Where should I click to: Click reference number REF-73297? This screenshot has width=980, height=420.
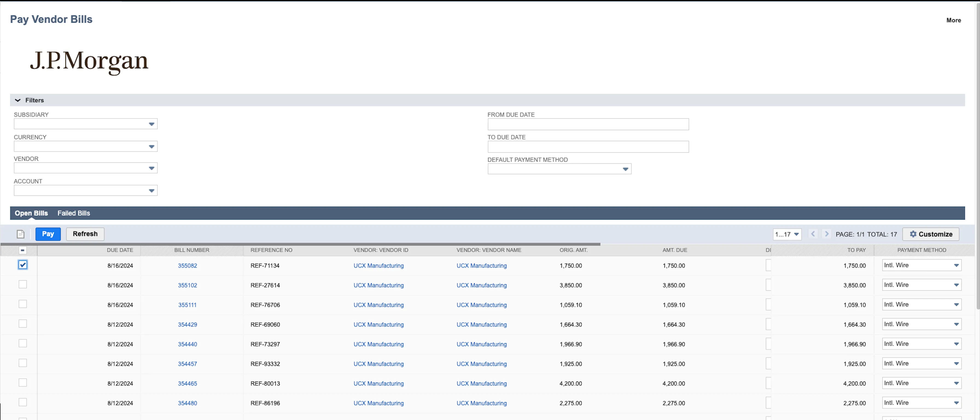click(x=265, y=344)
